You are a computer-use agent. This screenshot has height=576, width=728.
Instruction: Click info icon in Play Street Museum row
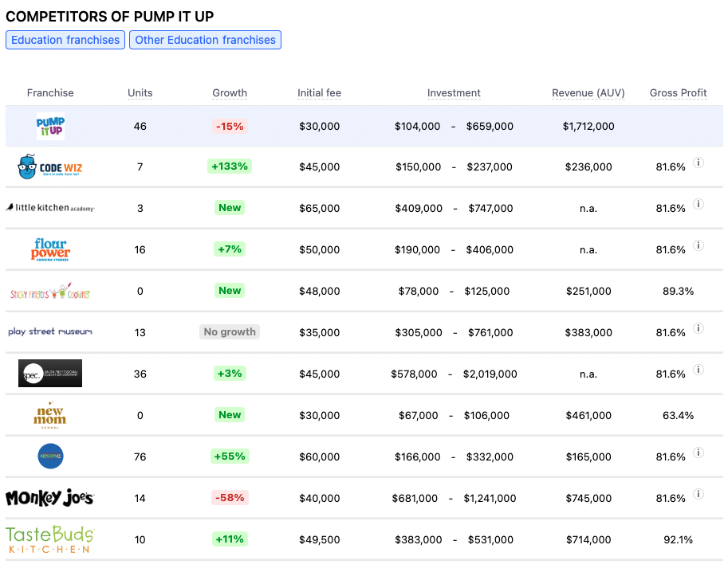(698, 328)
